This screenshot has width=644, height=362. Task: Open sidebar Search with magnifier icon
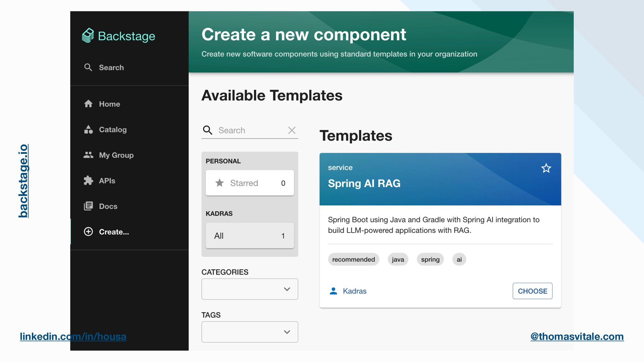88,67
